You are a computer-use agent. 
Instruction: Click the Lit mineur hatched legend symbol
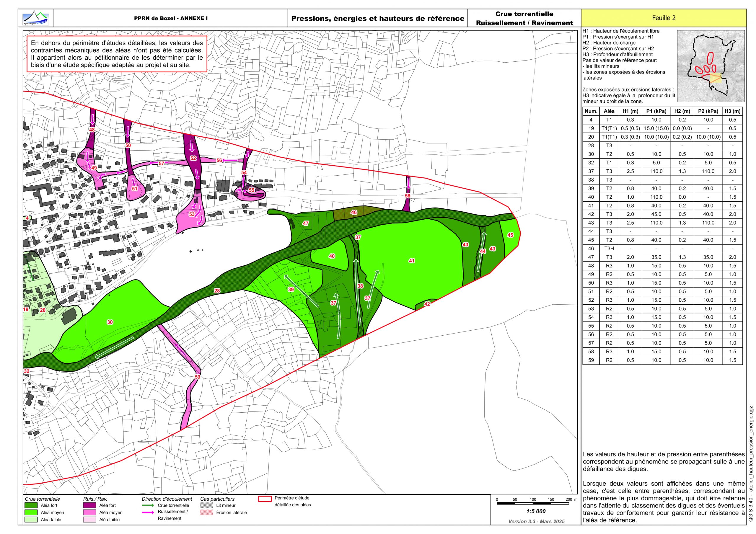coord(206,505)
